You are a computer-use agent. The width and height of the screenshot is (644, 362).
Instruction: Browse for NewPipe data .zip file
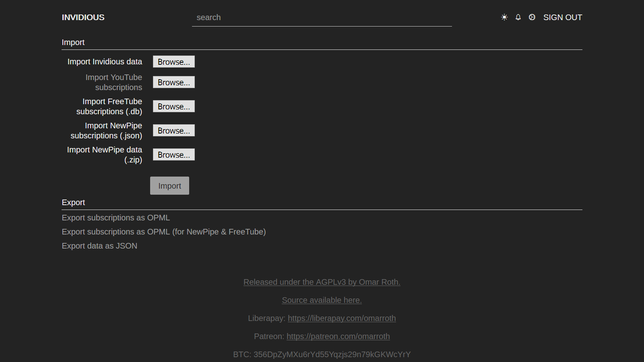(x=173, y=155)
